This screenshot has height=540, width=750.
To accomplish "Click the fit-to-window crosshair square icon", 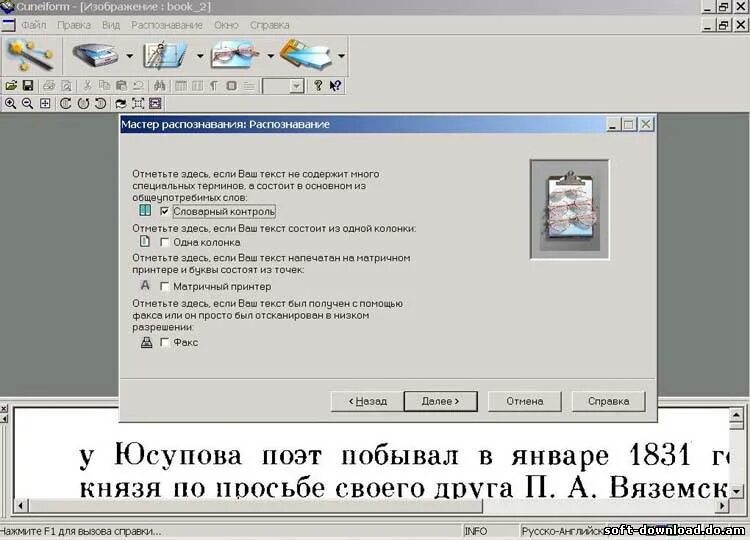I will pyautogui.click(x=45, y=103).
